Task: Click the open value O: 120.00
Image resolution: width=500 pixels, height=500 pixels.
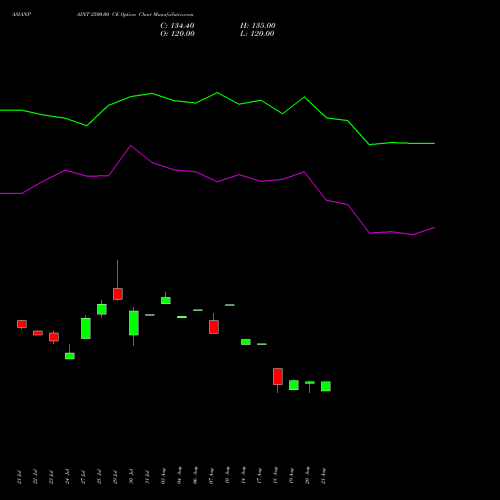Action: tap(177, 34)
